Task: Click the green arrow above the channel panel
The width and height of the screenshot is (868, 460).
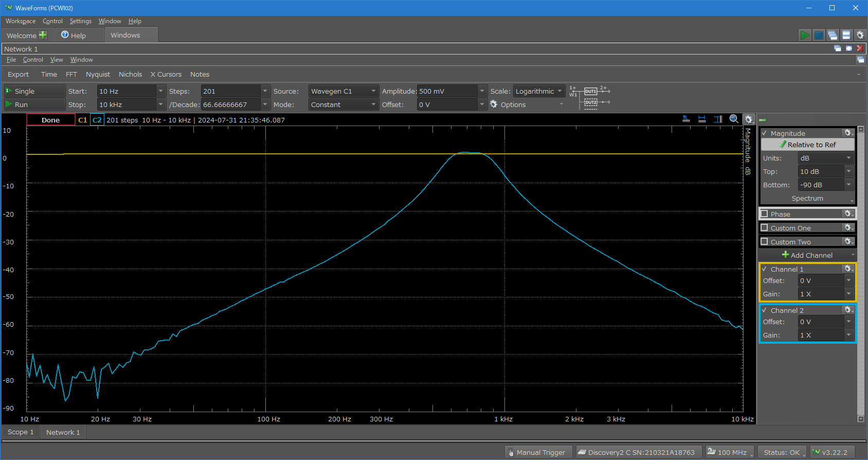Action: (763, 120)
